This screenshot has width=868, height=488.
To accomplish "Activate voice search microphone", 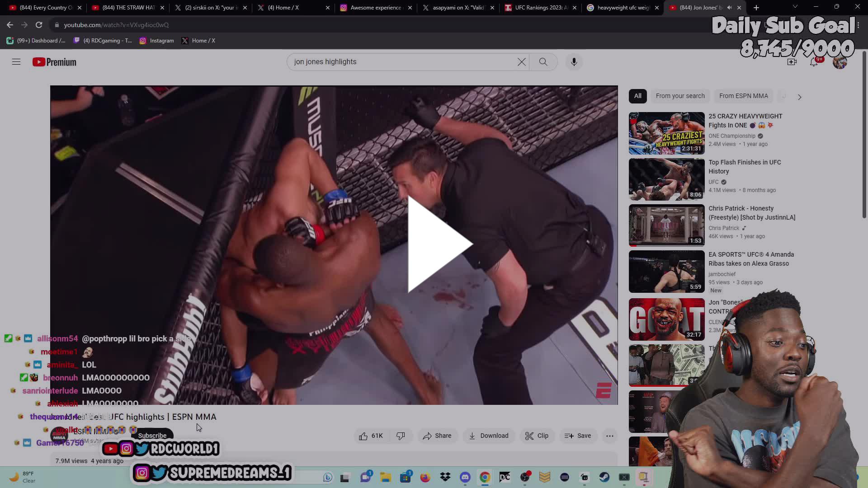I will (574, 62).
